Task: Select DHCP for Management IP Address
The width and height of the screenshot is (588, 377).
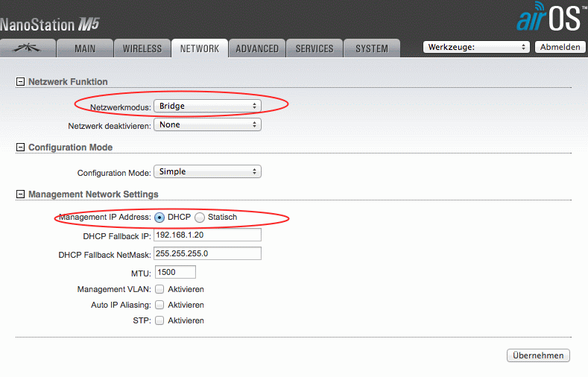Action: pyautogui.click(x=159, y=218)
